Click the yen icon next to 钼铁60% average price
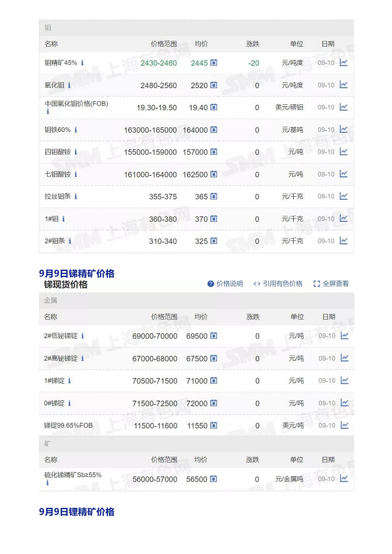Screen dimensions: 392x554 click(x=214, y=130)
